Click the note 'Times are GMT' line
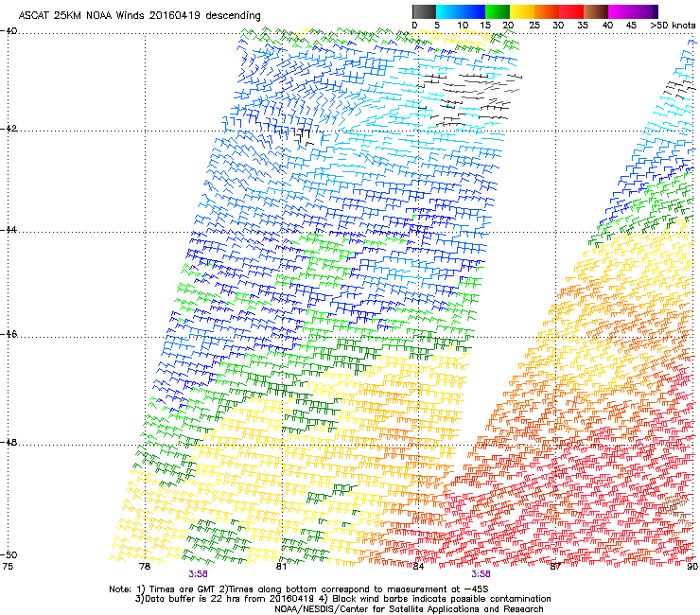Image resolution: width=700 pixels, height=615 pixels. [x=298, y=589]
